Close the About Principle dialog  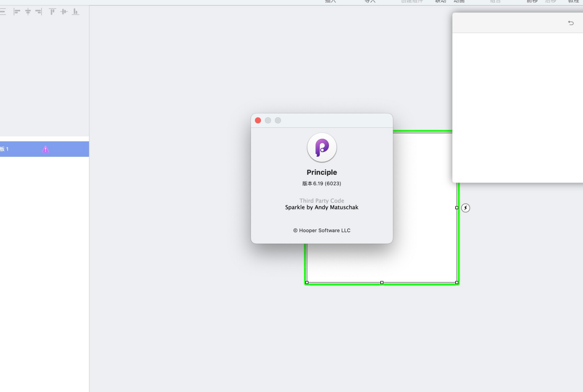[258, 120]
